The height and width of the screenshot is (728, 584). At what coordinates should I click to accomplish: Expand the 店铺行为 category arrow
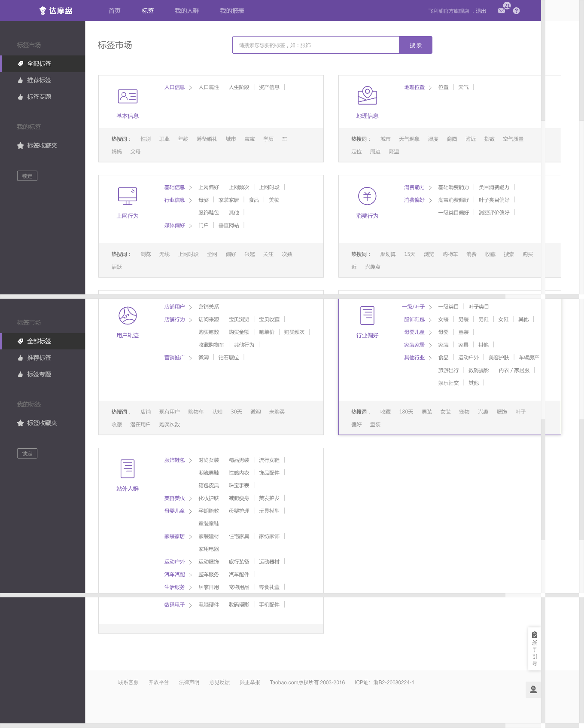(x=190, y=320)
